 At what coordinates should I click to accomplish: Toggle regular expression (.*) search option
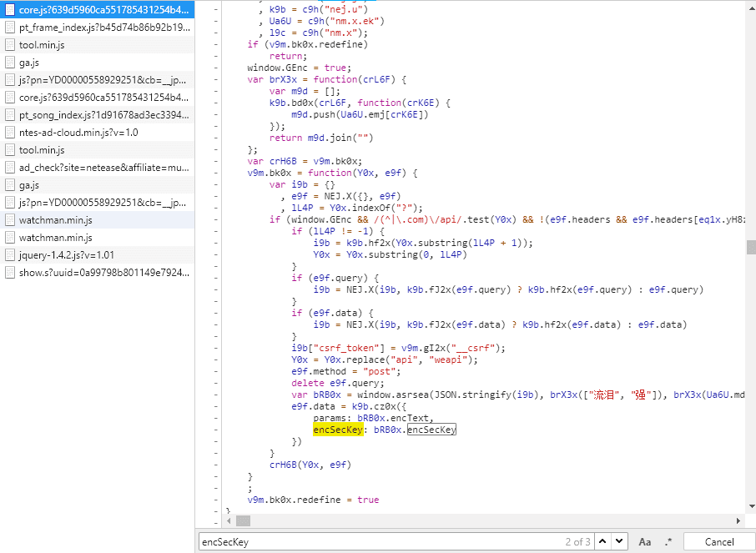tap(668, 542)
